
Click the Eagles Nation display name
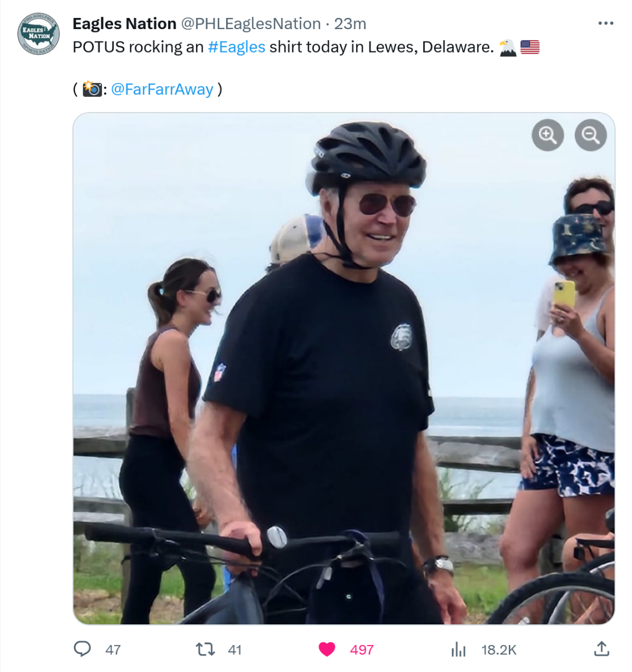[x=124, y=24]
